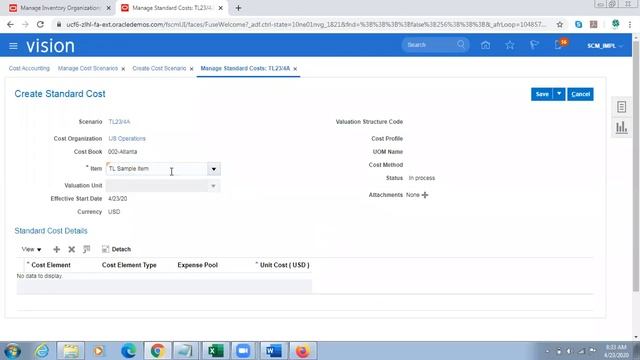Go to the Home icon in header
The height and width of the screenshot is (360, 640).
click(485, 45)
